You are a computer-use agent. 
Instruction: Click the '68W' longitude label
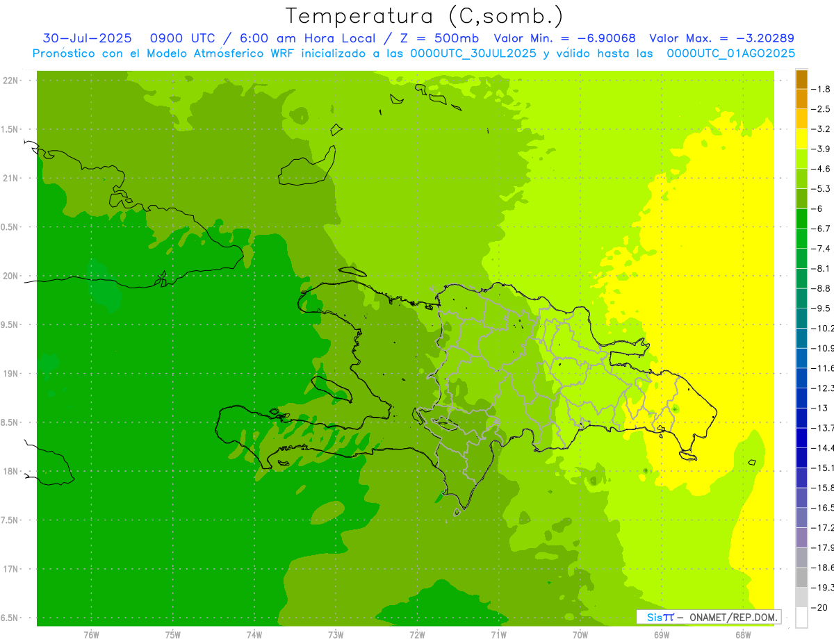pyautogui.click(x=743, y=634)
